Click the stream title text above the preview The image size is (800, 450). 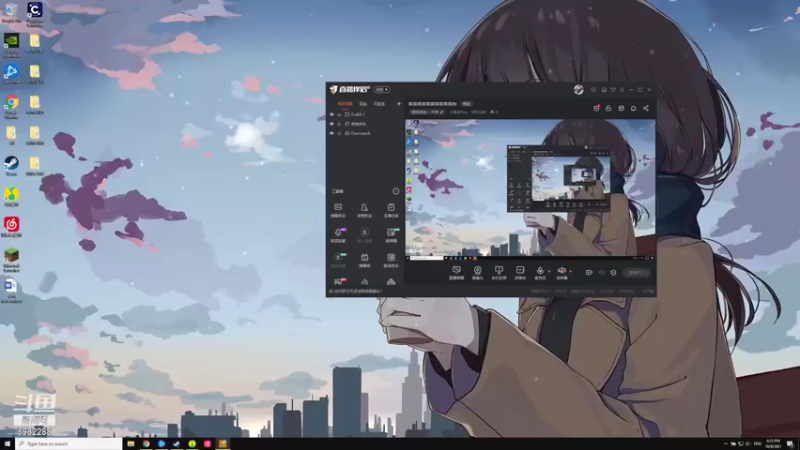(433, 104)
